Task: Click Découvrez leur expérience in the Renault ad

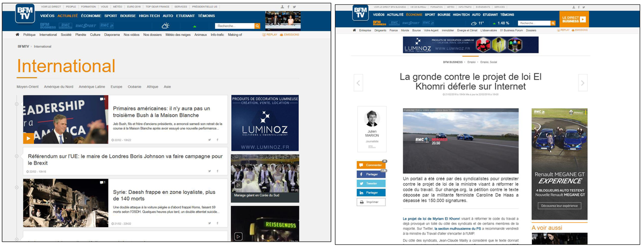Action: (x=559, y=205)
